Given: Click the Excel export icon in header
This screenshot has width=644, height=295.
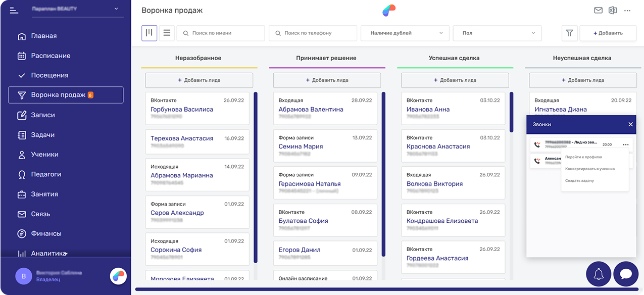Looking at the screenshot, I should pos(613,10).
